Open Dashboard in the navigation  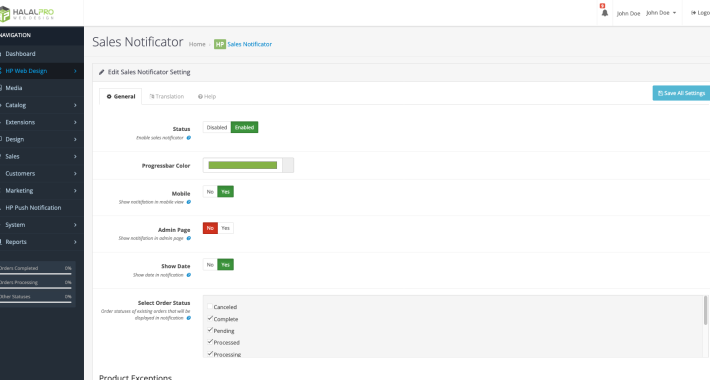(x=42, y=54)
